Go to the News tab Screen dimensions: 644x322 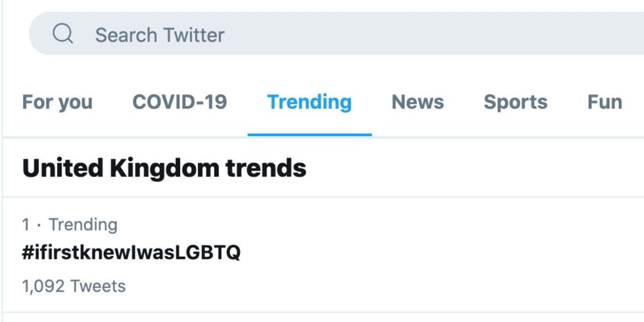pyautogui.click(x=417, y=103)
